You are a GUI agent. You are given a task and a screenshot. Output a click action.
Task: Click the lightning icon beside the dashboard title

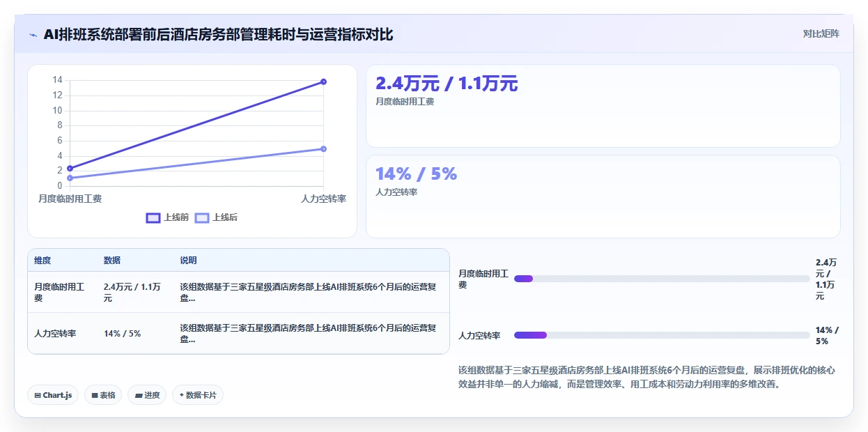click(33, 35)
